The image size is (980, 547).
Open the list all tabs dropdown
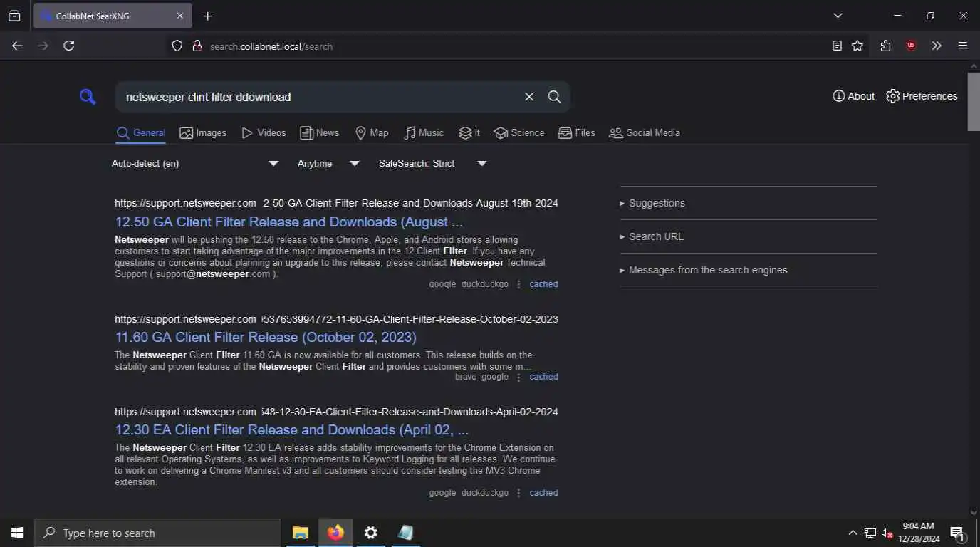838,16
